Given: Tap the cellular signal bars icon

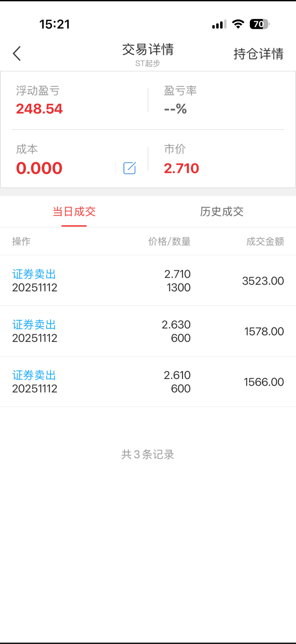Looking at the screenshot, I should click(x=219, y=25).
